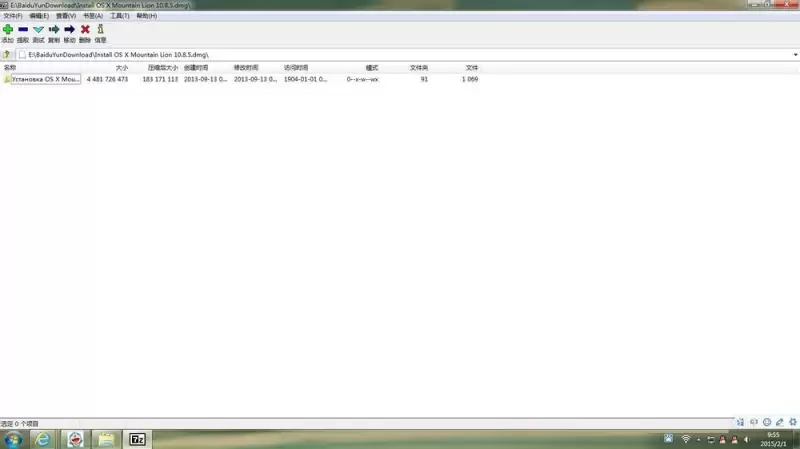The height and width of the screenshot is (449, 800).
Task: Sort by Packed Size (压缩后大小) column header
Action: tap(163, 67)
